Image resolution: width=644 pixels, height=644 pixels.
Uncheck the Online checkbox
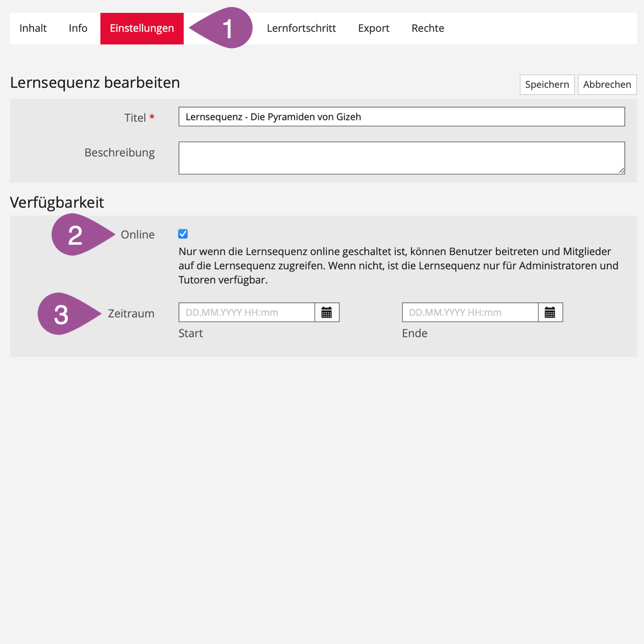(183, 234)
